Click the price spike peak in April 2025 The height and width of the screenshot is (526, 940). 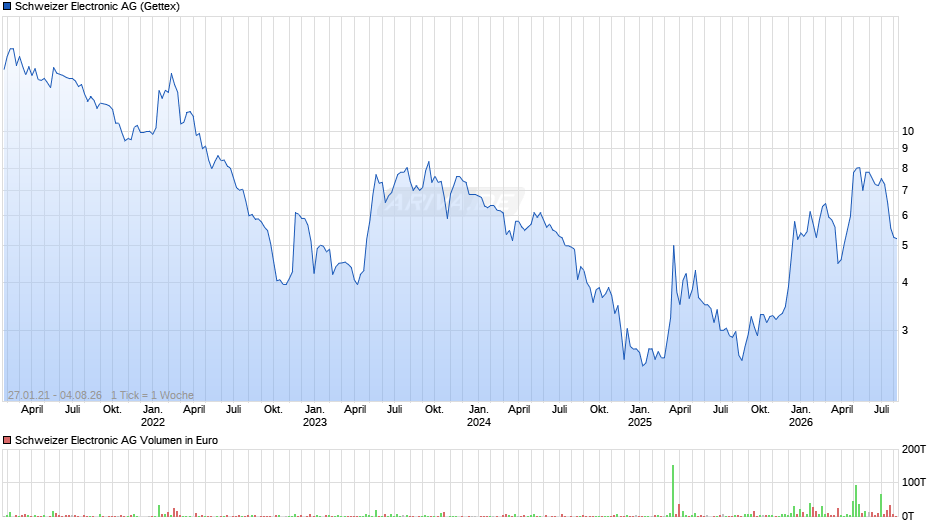674,246
